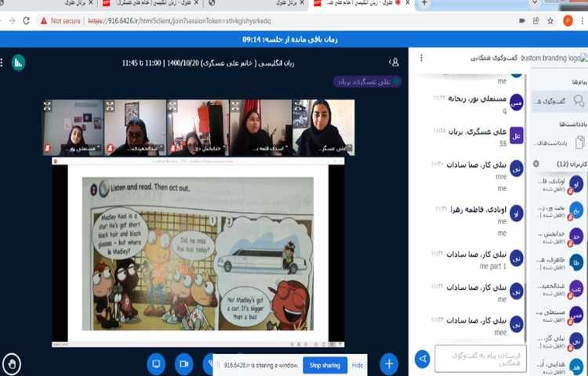The height and width of the screenshot is (376, 588).
Task: Open shared notes یادداشت‌ها item
Action: click(x=560, y=143)
